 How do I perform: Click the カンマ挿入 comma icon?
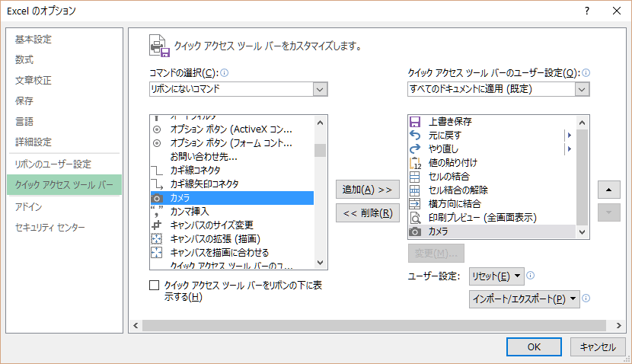157,211
